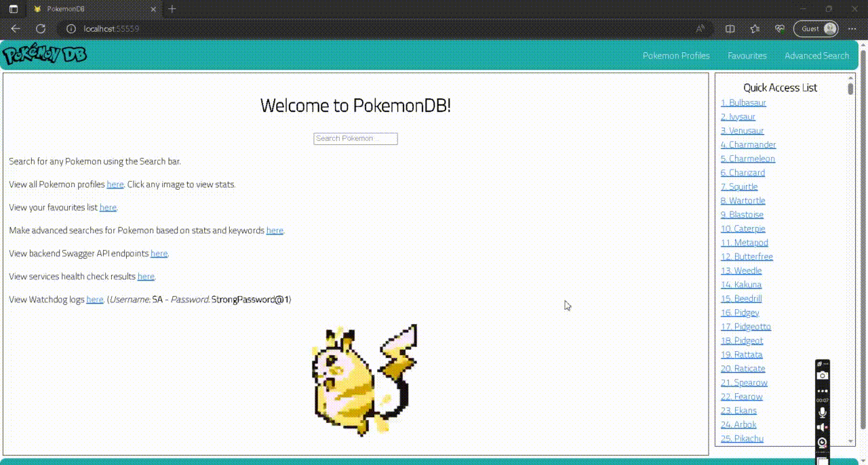
Task: Toggle the webcam in recording toolbar
Action: 822,443
